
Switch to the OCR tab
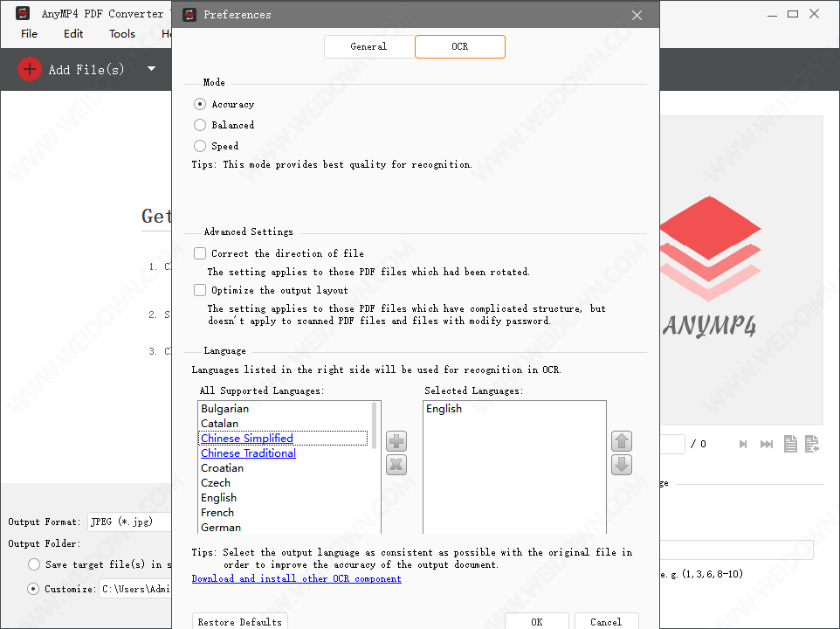coord(459,46)
